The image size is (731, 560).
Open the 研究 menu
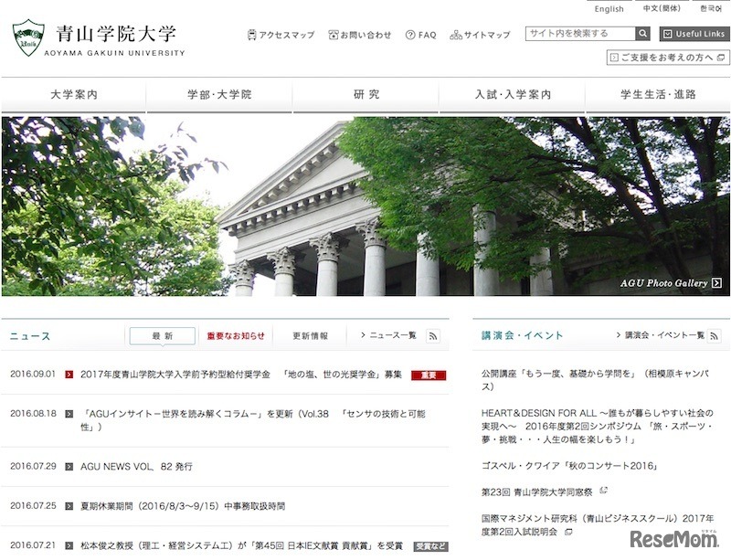coord(366,95)
